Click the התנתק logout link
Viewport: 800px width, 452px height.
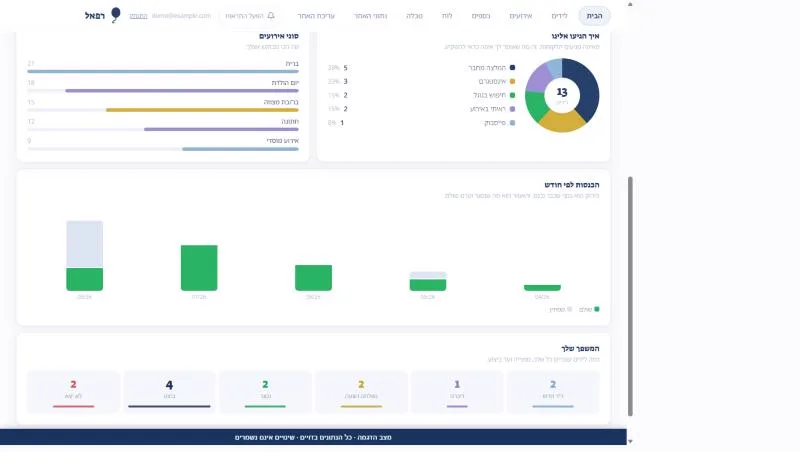click(138, 16)
